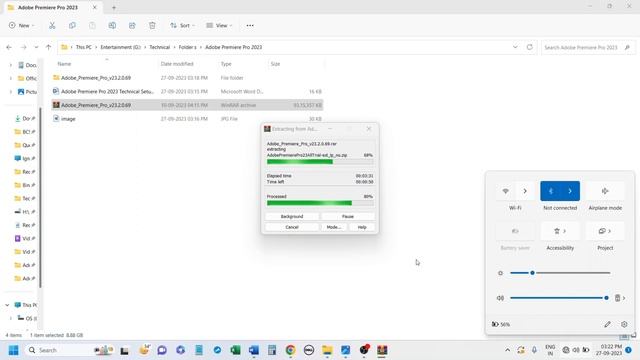Open Quick Settings gear icon

624,324
